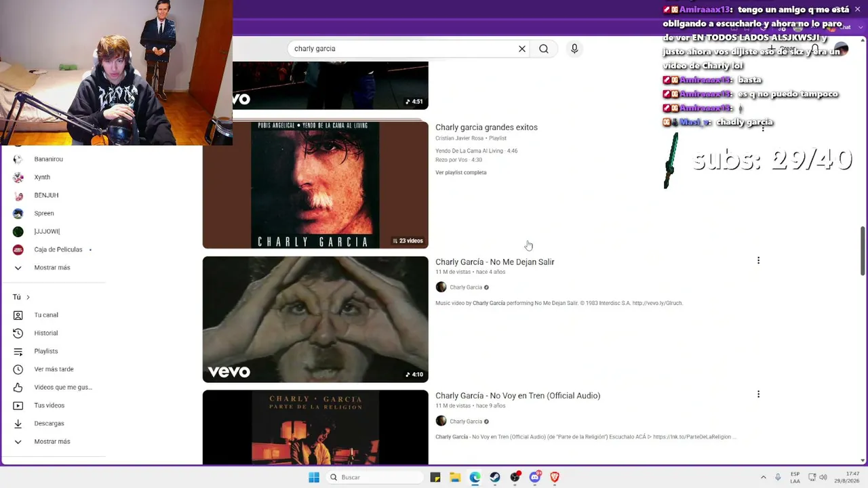Open the No Me Dejan Salir video thumbnail

(x=315, y=319)
